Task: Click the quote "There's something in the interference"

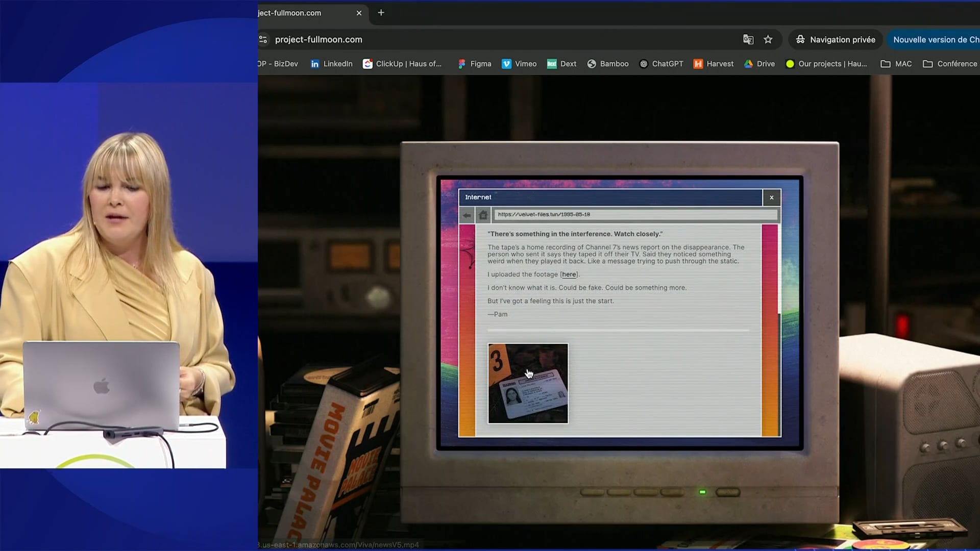Action: (575, 234)
